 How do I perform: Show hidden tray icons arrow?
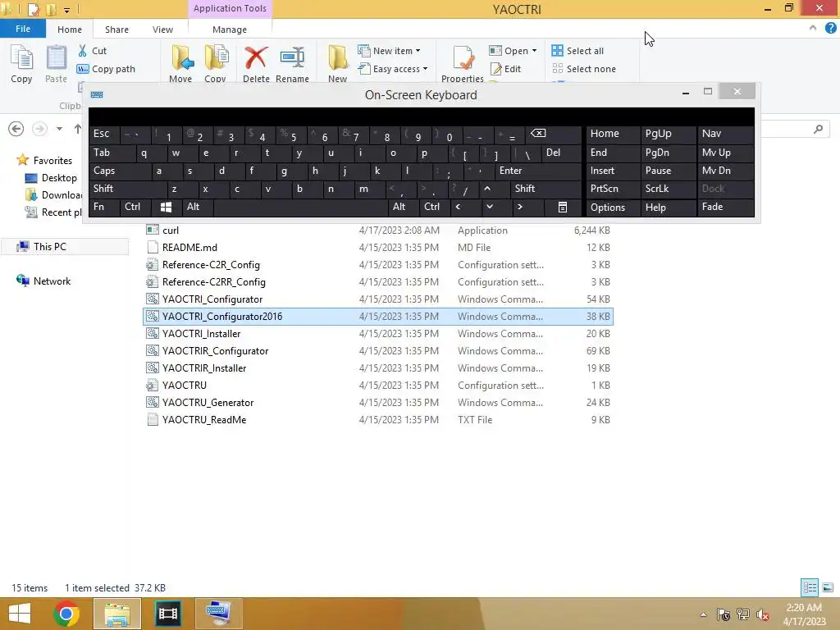pyautogui.click(x=703, y=615)
